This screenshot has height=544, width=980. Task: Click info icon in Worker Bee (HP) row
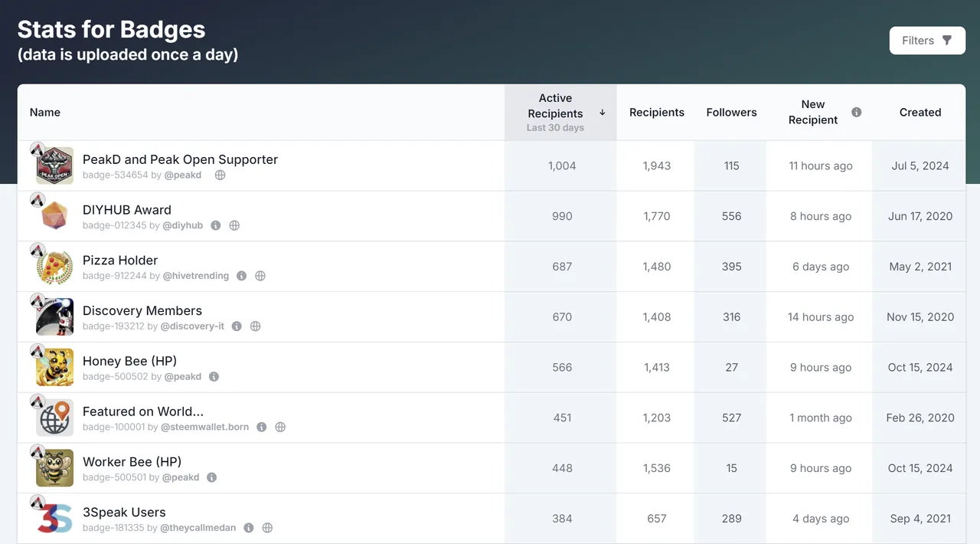tap(212, 477)
